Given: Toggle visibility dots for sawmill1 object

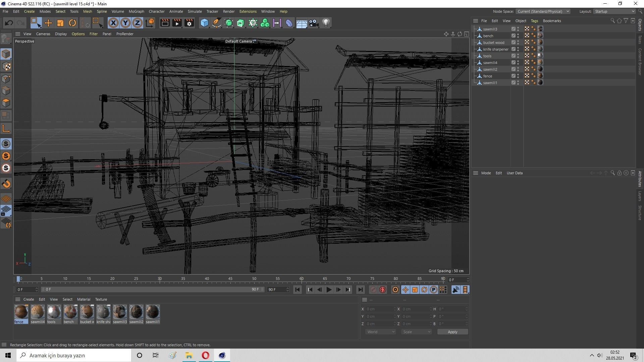Looking at the screenshot, I should point(518,82).
